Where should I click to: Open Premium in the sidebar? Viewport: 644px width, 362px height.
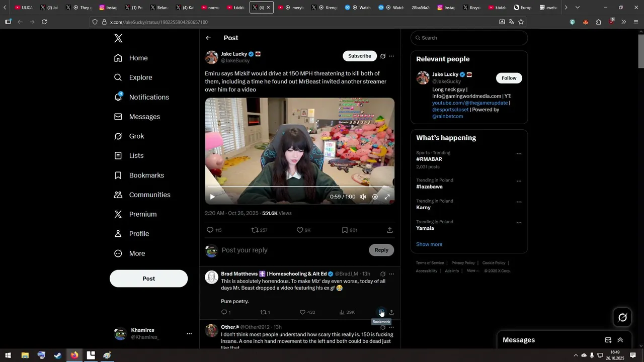pos(135,214)
